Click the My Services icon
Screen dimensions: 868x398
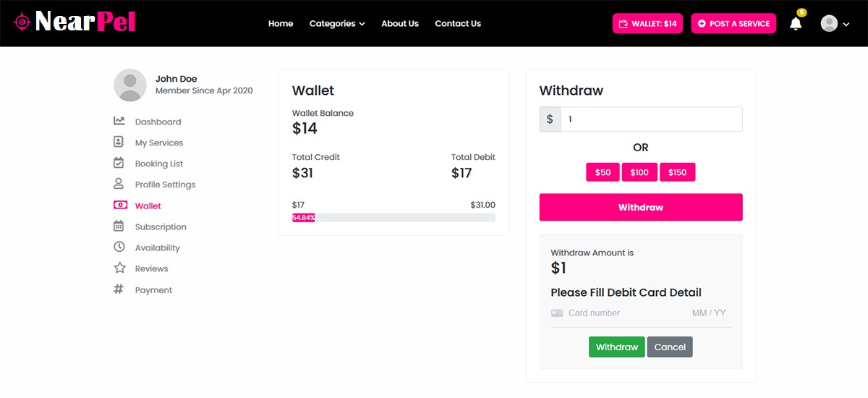tap(119, 143)
